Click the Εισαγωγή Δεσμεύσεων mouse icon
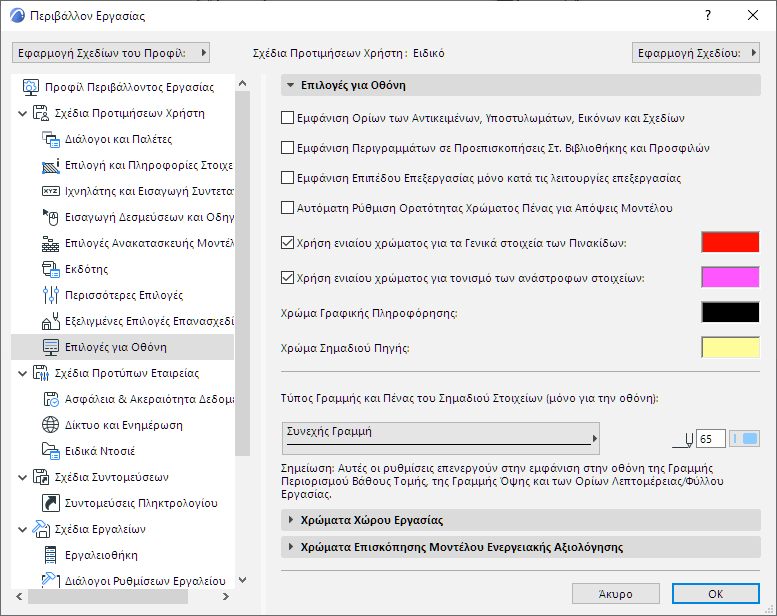Viewport: 777px width, 616px height. pyautogui.click(x=51, y=217)
